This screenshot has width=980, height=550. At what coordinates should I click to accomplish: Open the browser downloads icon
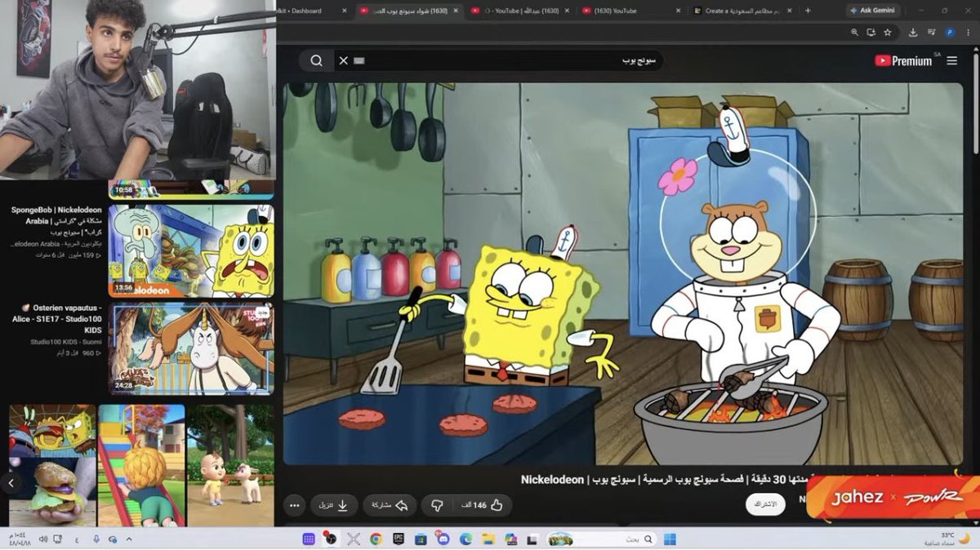(x=911, y=33)
